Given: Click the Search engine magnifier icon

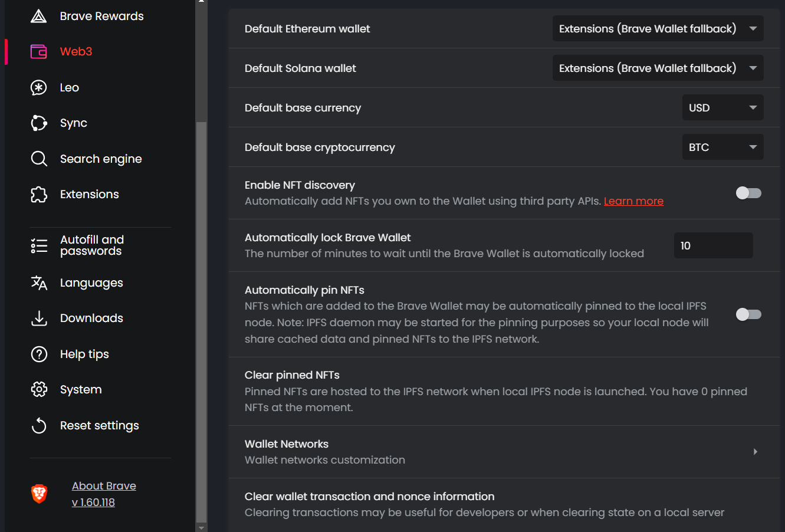Looking at the screenshot, I should 39,159.
